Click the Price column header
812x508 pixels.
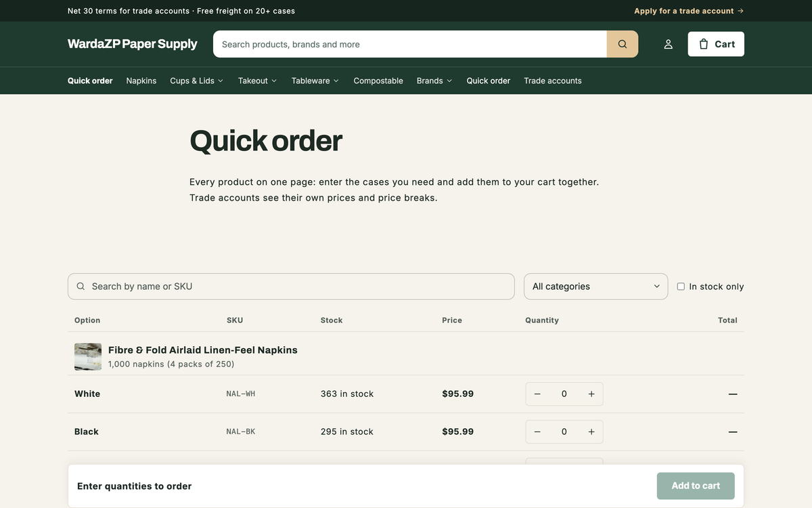click(452, 320)
